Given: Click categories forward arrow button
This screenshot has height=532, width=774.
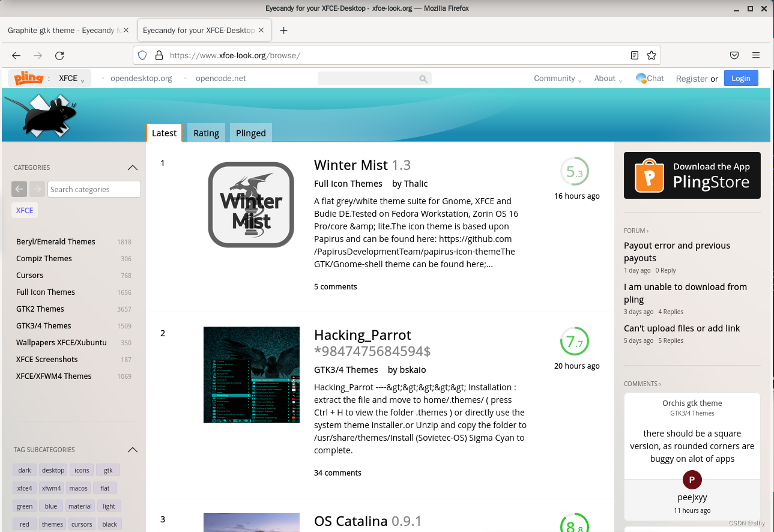Looking at the screenshot, I should 37,189.
